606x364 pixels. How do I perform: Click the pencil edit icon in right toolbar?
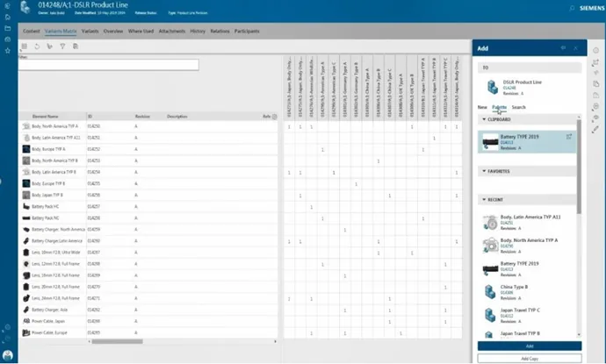pos(595,129)
